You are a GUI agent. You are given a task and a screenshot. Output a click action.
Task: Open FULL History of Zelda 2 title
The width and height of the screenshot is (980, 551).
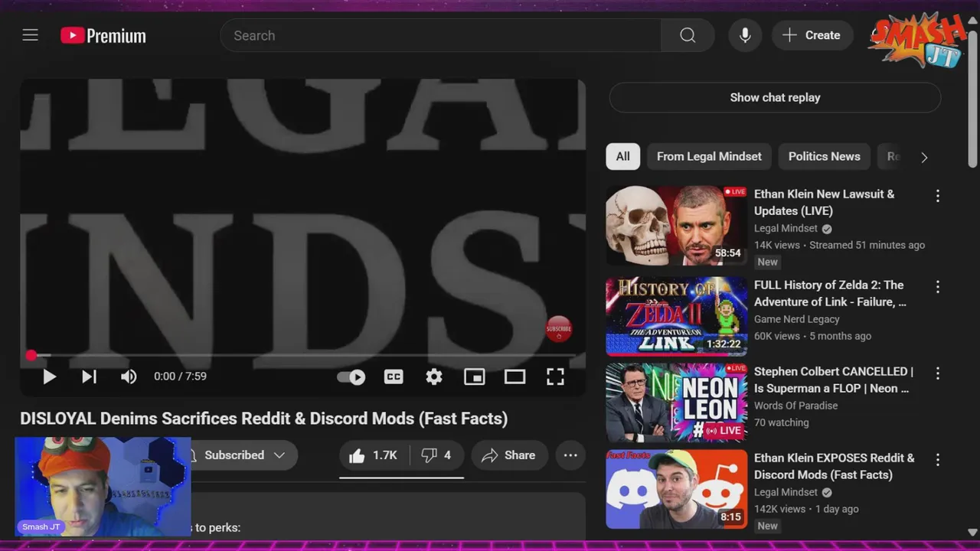point(830,293)
